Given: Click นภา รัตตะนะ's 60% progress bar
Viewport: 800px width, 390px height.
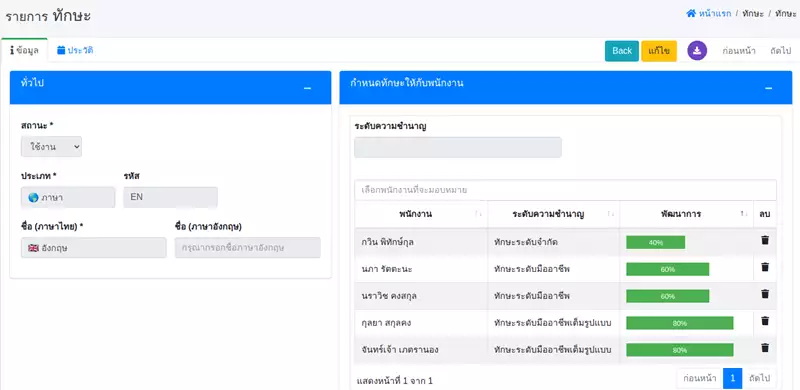Looking at the screenshot, I should [x=668, y=270].
